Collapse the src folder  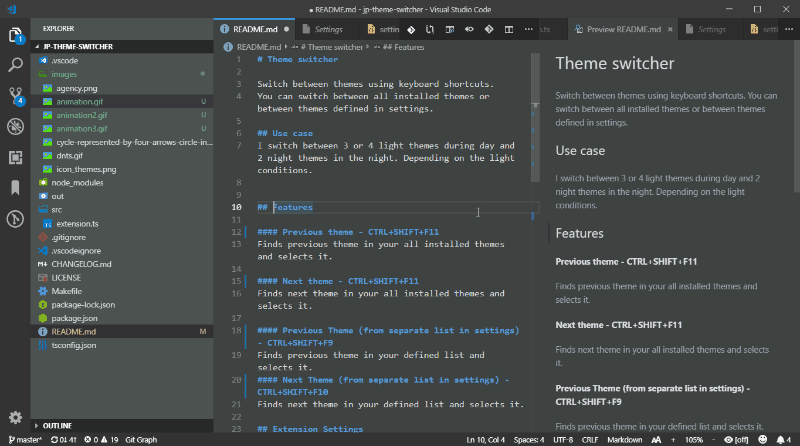pyautogui.click(x=122, y=210)
